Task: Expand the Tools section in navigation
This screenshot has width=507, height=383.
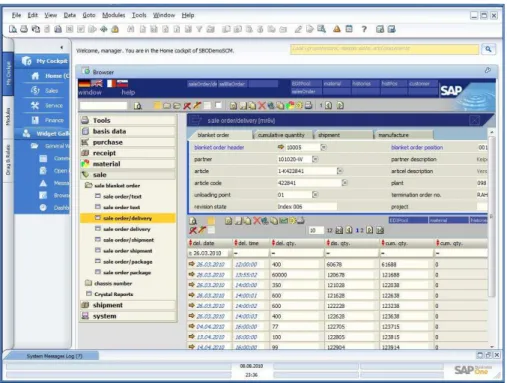Action: [x=128, y=120]
